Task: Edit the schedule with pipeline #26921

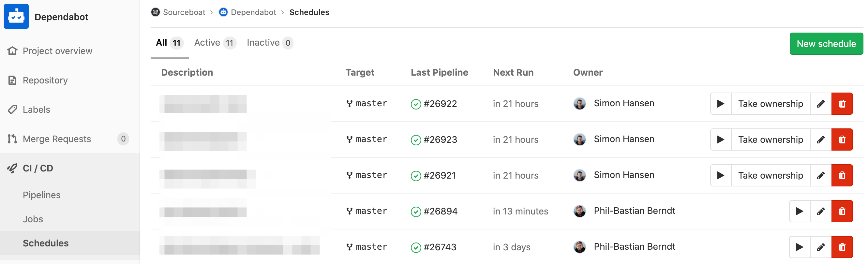Action: click(x=820, y=175)
